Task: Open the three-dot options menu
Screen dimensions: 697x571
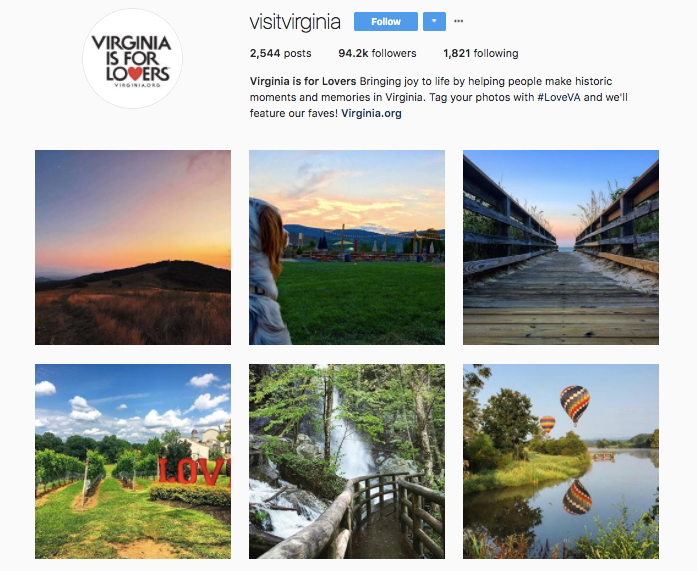Action: (458, 21)
